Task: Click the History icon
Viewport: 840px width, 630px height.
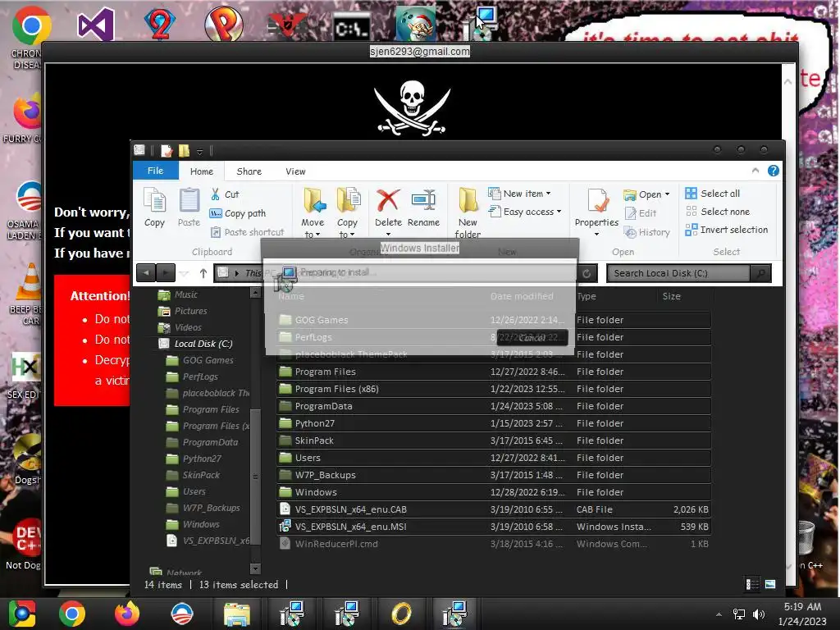Action: click(631, 232)
